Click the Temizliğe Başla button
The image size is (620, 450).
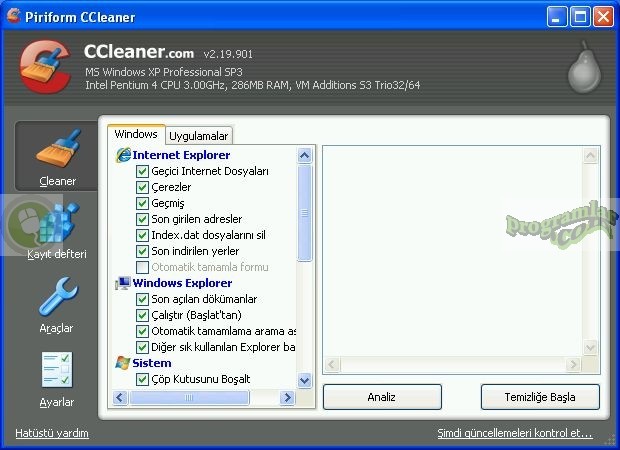(x=540, y=397)
